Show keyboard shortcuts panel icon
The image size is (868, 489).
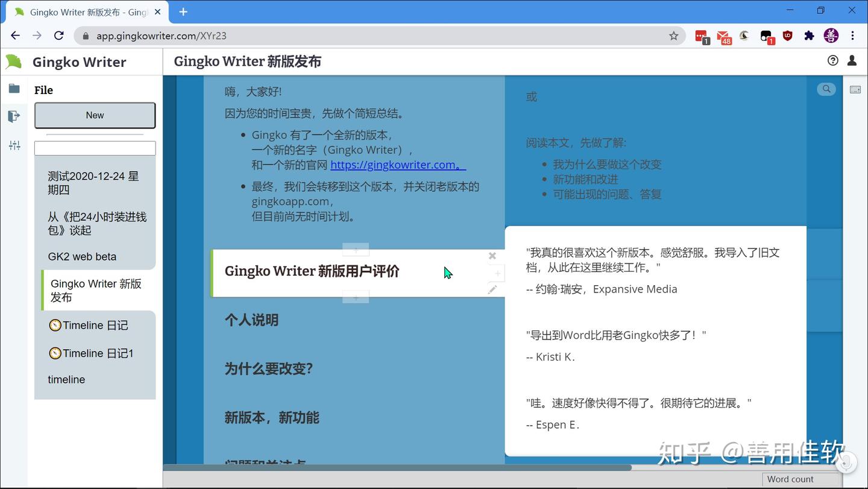click(x=855, y=89)
